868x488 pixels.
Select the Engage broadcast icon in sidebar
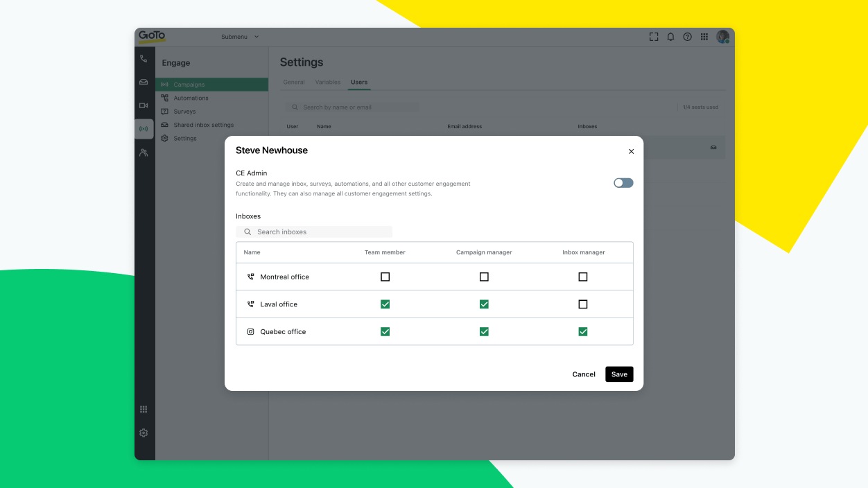[144, 129]
